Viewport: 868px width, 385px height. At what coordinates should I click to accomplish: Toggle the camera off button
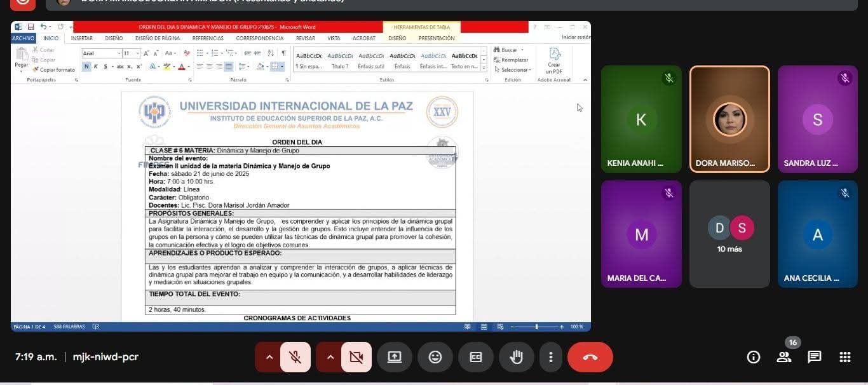pos(356,357)
